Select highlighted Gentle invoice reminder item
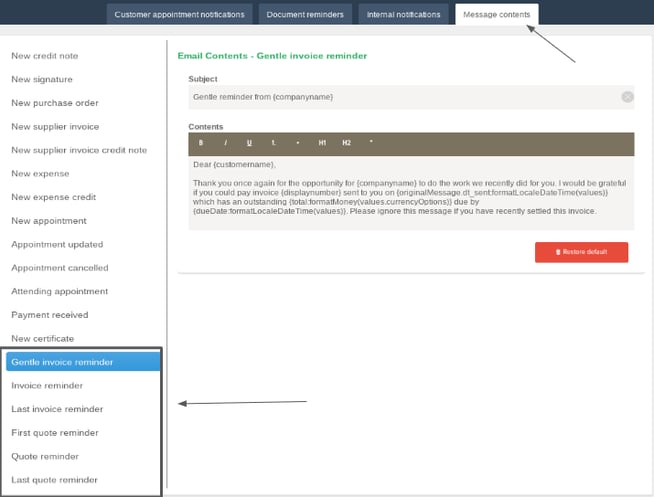 [83, 362]
